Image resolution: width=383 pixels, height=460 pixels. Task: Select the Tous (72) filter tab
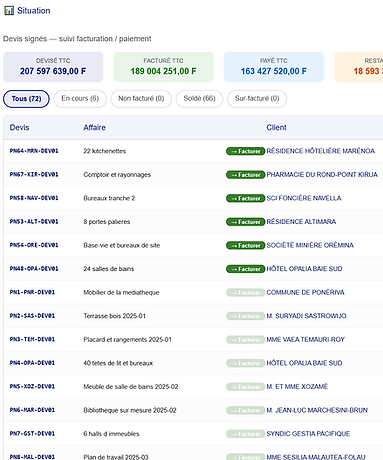[x=26, y=99]
